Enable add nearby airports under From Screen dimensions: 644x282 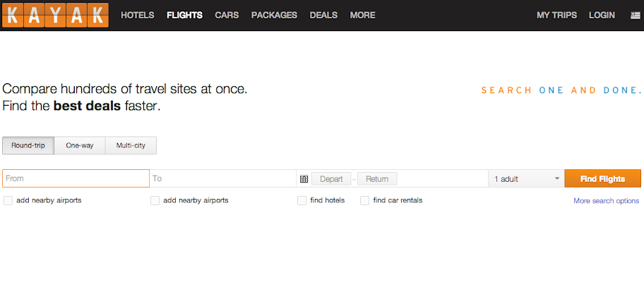point(8,201)
